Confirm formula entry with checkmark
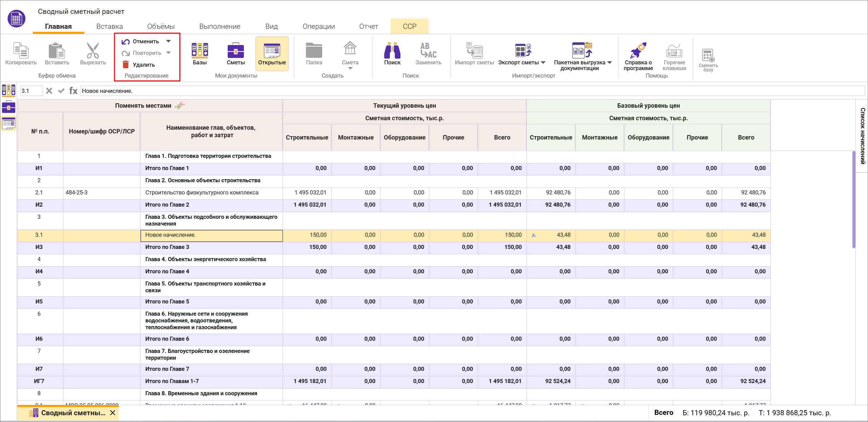This screenshot has width=868, height=422. pos(61,91)
